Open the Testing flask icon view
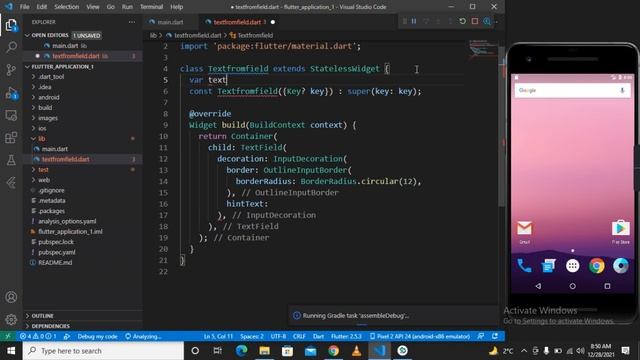Screen dimensions: 640x360 11,160
